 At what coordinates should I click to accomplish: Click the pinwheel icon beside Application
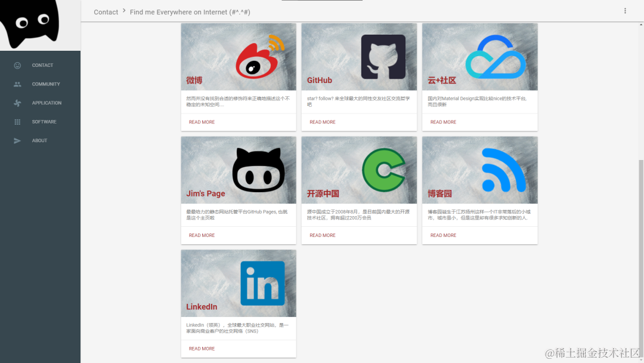click(17, 103)
